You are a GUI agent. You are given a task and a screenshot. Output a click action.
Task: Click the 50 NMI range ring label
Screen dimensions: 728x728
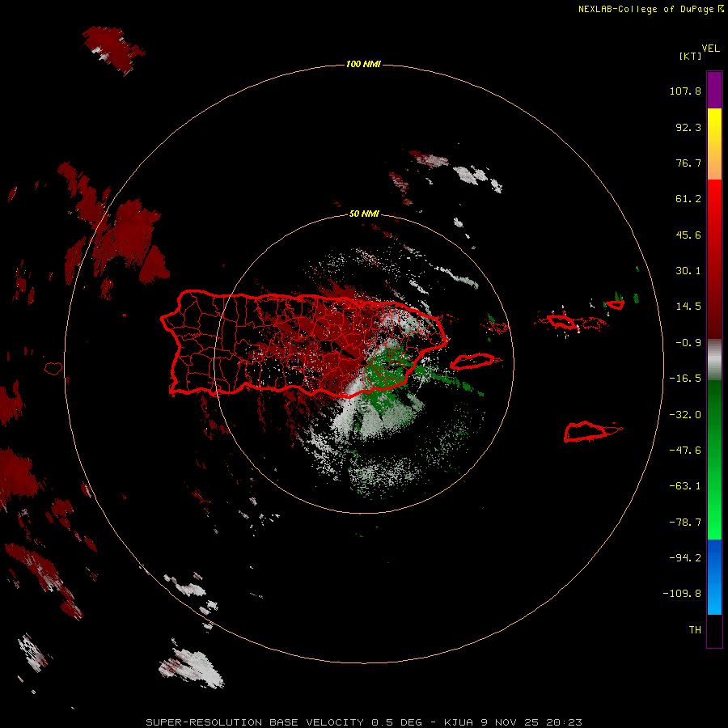364,214
